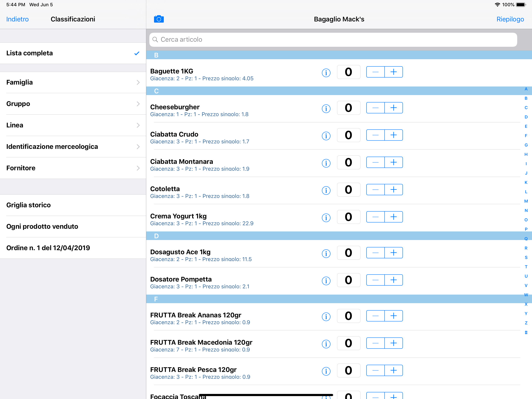The width and height of the screenshot is (532, 399).
Task: Show info for FRUTTA Break Macedonia 120gr
Action: tap(326, 344)
